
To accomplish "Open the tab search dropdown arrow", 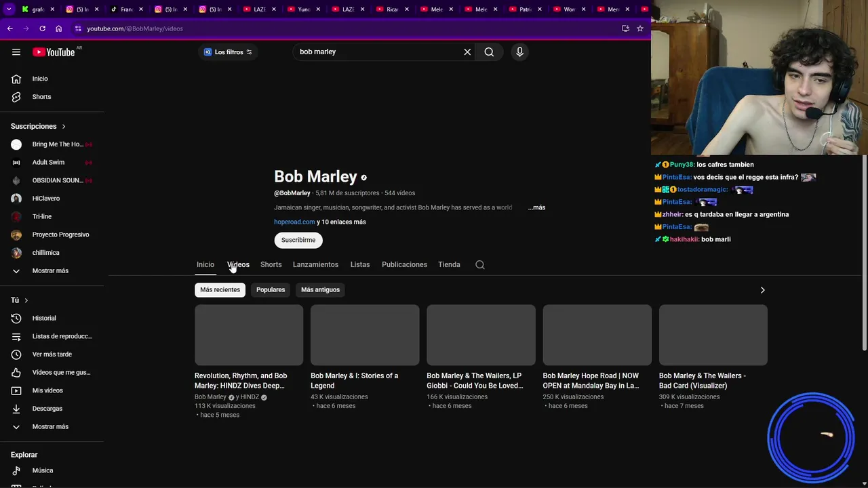I will (x=9, y=9).
